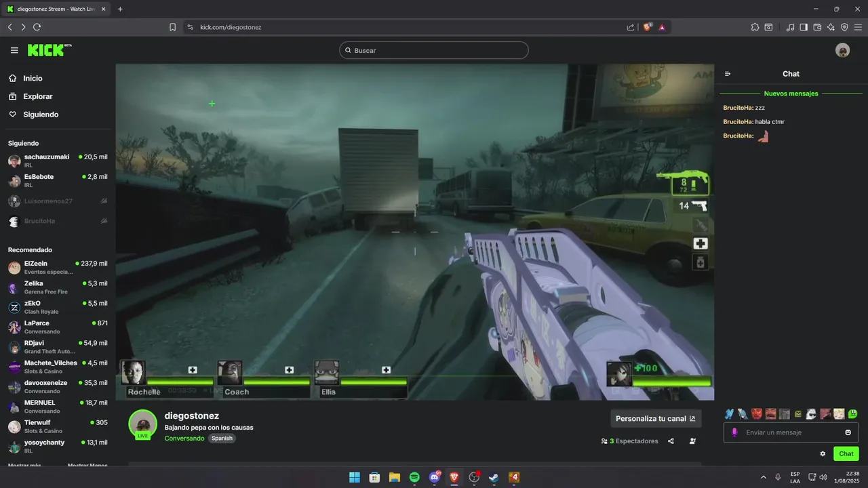Open Machete_Vilches Slots & Casino channel
Screen dimensions: 868x488
pos(58,367)
